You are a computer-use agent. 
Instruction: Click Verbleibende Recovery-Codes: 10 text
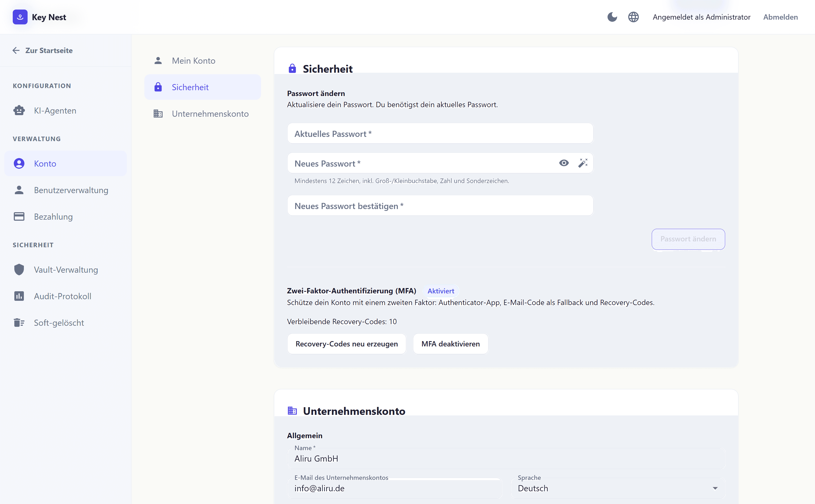342,321
